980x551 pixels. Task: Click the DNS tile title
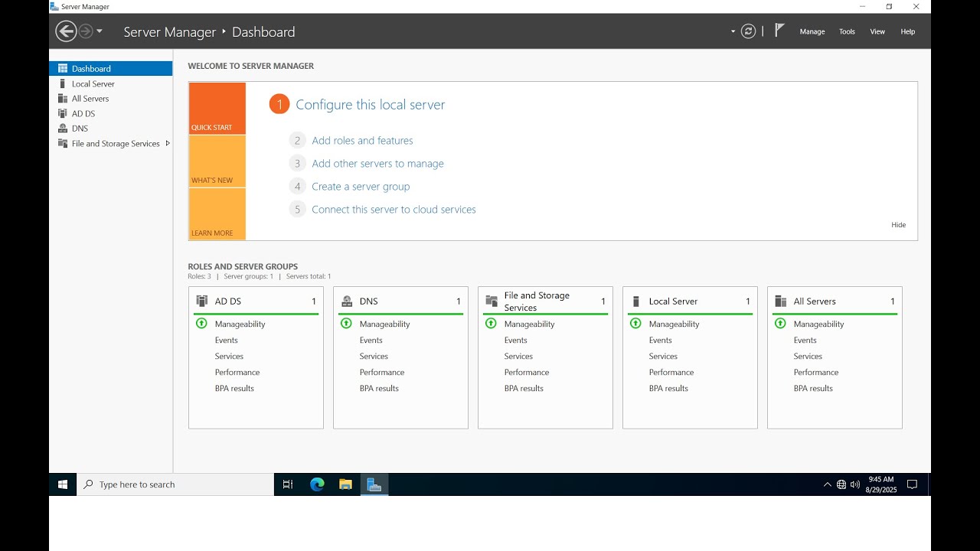tap(369, 302)
